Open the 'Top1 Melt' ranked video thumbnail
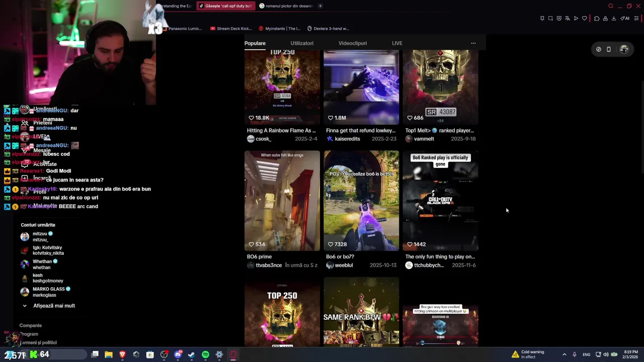This screenshot has height=362, width=644. (x=440, y=87)
